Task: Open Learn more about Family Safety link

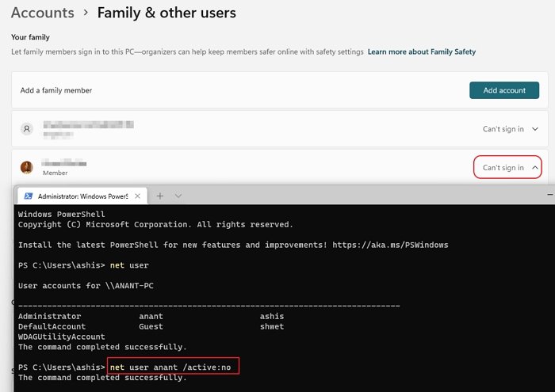Action: coord(422,52)
